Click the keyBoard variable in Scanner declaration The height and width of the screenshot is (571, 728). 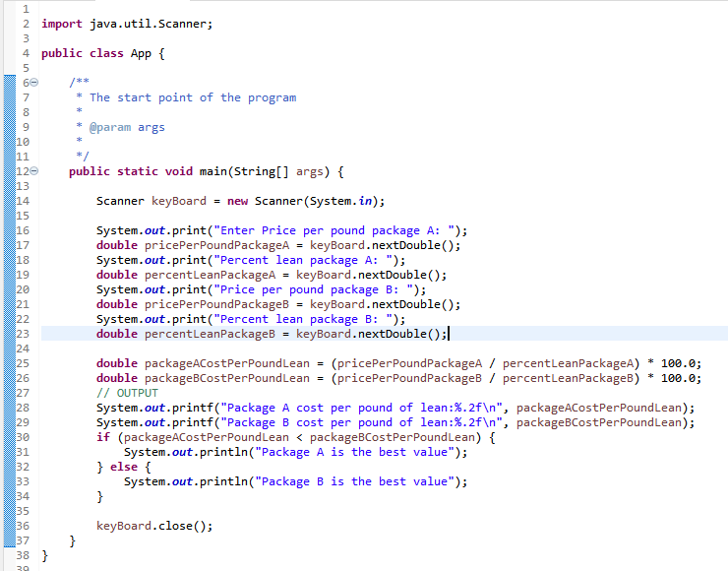178,201
